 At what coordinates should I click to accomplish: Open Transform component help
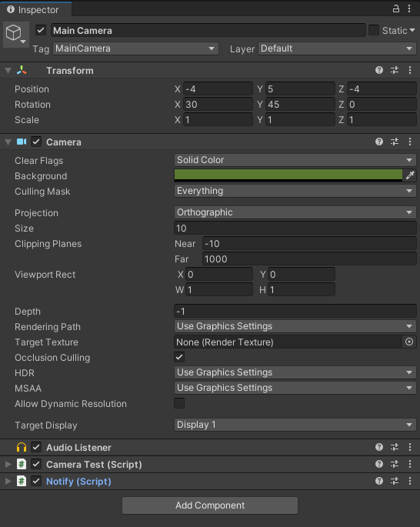[x=379, y=70]
